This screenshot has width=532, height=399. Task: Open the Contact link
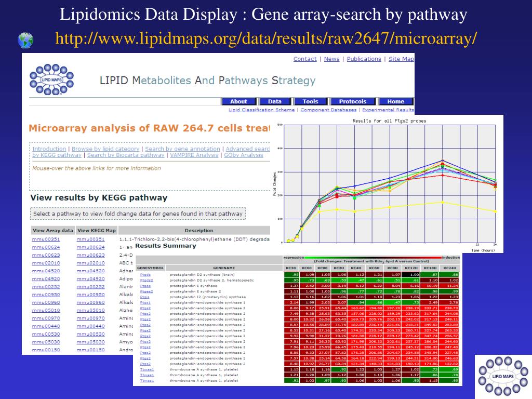point(304,59)
